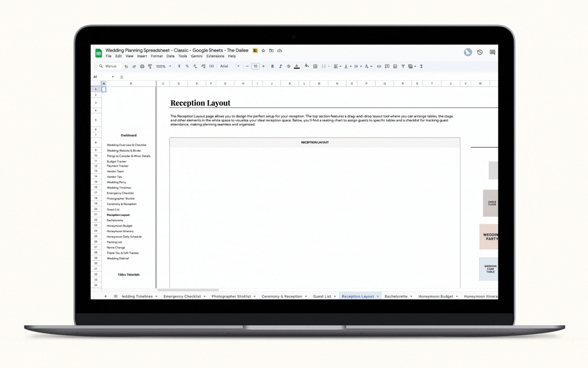Star this spreadsheet document
588x368 pixels.
[263, 51]
